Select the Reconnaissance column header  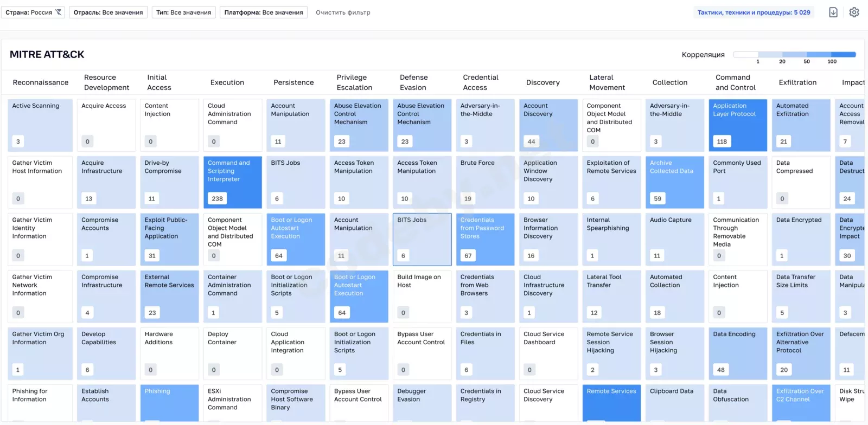coord(40,82)
